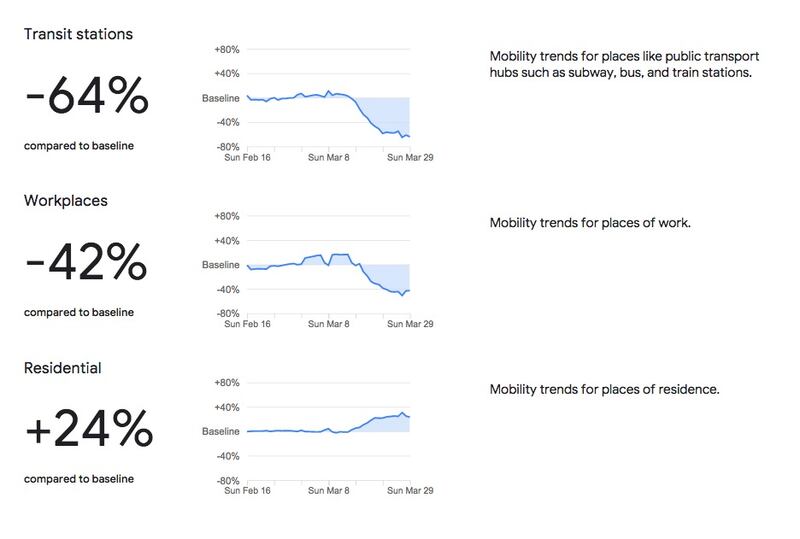Click the Workplaces trend chart line
Screen dimensions: 800x539
point(329,275)
